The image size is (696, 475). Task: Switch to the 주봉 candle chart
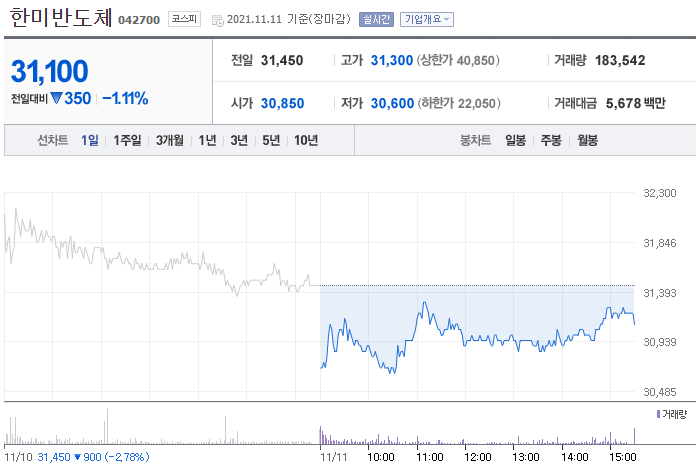[x=551, y=141]
